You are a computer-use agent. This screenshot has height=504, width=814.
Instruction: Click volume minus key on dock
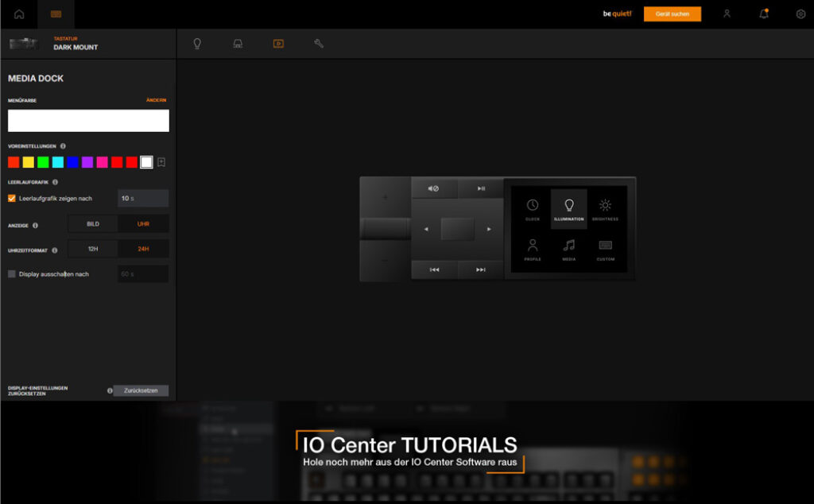pyautogui.click(x=386, y=261)
